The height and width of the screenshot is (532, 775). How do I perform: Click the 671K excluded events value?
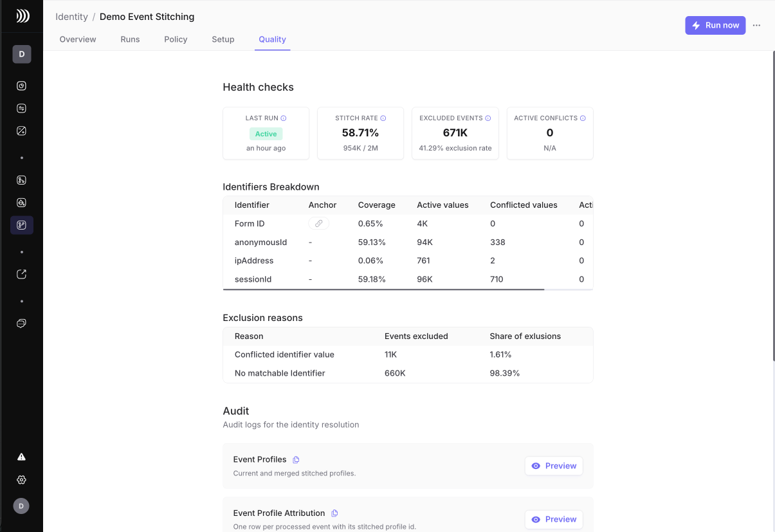[x=455, y=133]
